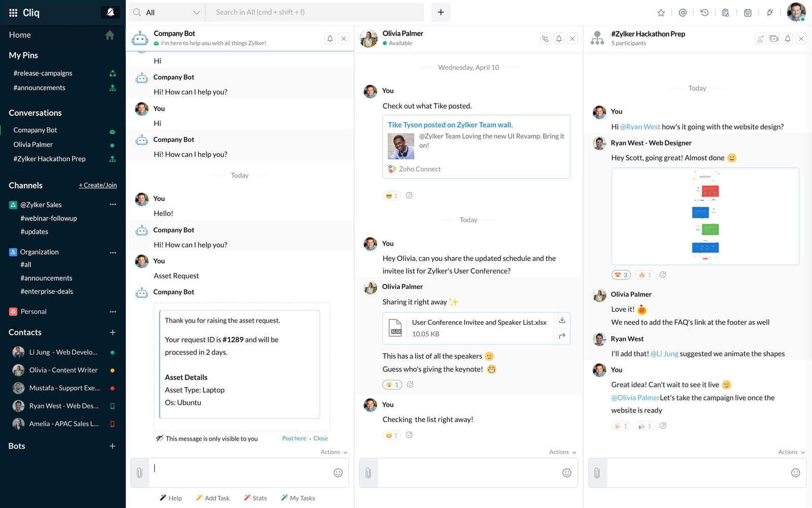Toggle notifications bell in Company Bot chat header
812x508 pixels.
pos(330,39)
